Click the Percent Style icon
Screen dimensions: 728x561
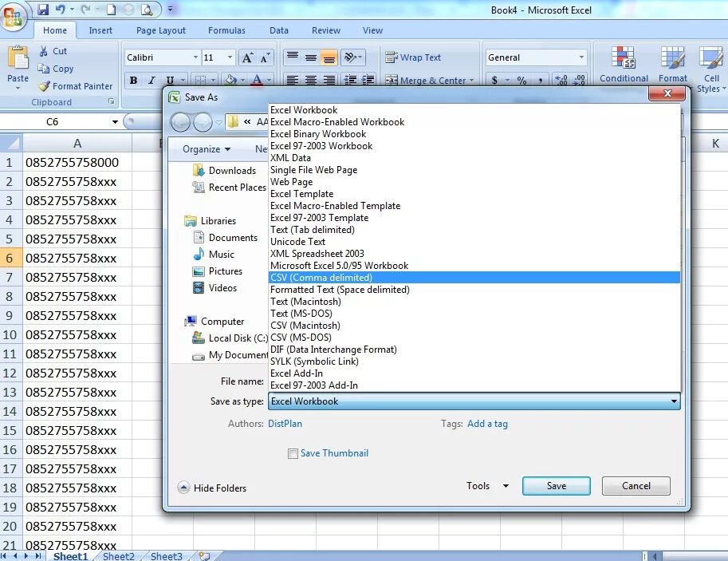[x=521, y=80]
